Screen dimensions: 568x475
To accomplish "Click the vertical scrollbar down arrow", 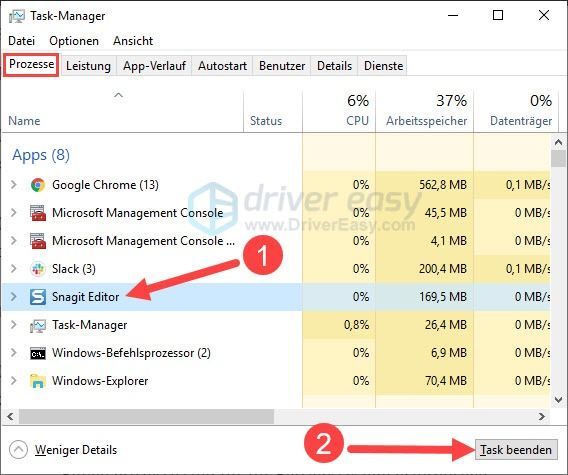I will pos(558,400).
